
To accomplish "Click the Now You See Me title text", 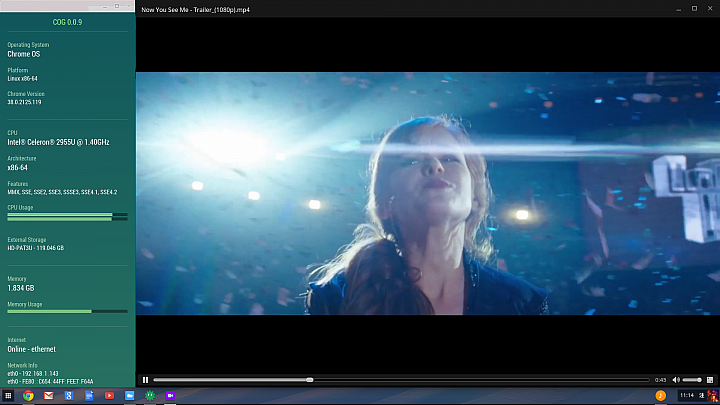I will (196, 10).
